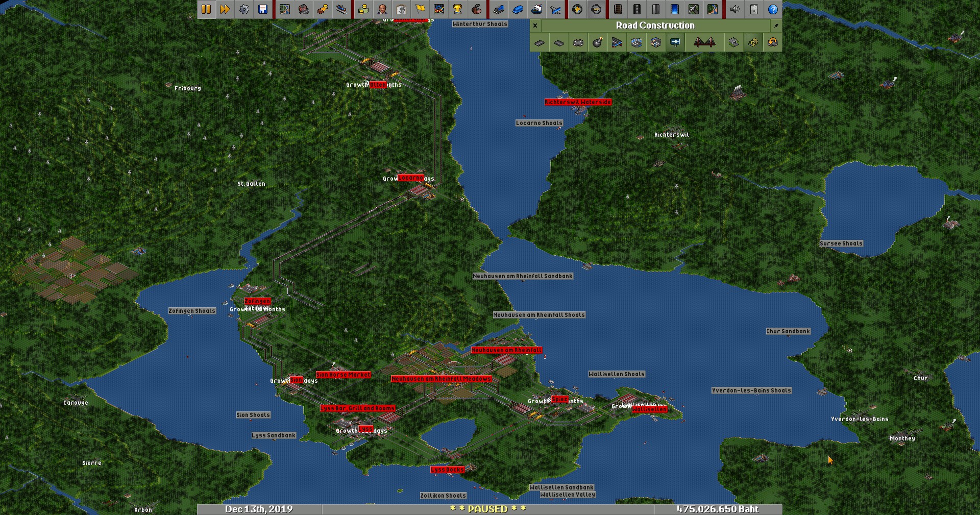980x515 pixels.
Task: Select the road tunnel build tool
Action: (733, 43)
